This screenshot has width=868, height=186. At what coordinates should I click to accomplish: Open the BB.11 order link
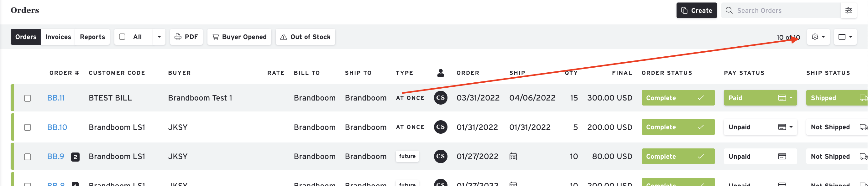pos(56,98)
